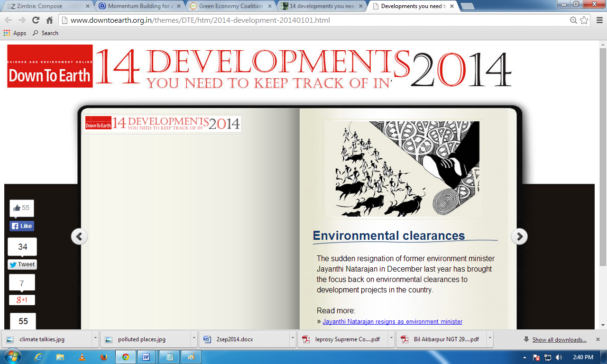Click the browser forward arrow
This screenshot has width=607, height=364.
pyautogui.click(x=22, y=20)
